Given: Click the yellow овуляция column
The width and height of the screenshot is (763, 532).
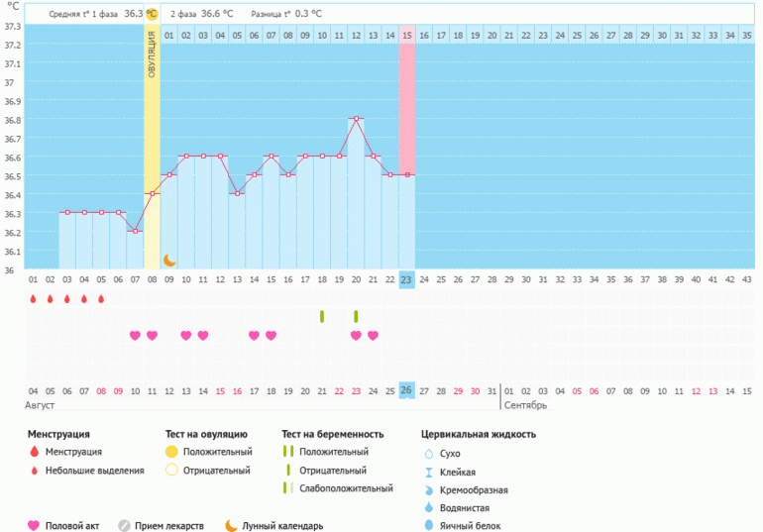Looking at the screenshot, I should 152,149.
